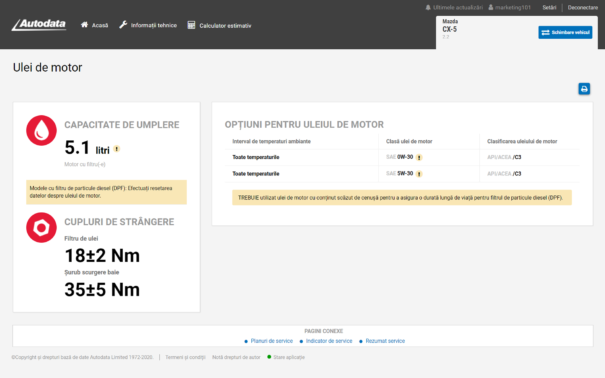Click the 5.1 litri capacity value
The width and height of the screenshot is (605, 378).
pyautogui.click(x=87, y=148)
